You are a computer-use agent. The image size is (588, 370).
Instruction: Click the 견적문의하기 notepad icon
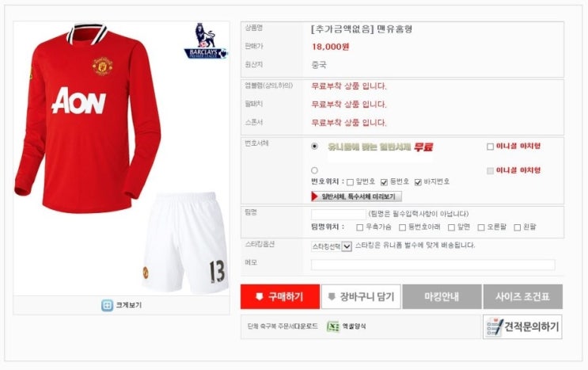[495, 326]
